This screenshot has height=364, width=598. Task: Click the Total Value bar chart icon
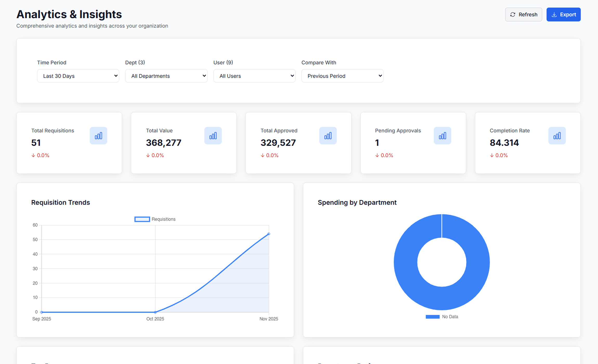[213, 135]
